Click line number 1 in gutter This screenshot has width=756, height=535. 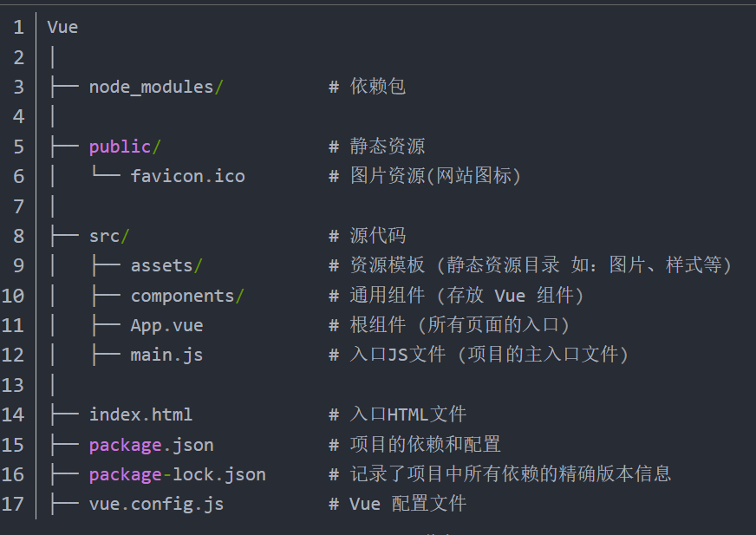[19, 28]
